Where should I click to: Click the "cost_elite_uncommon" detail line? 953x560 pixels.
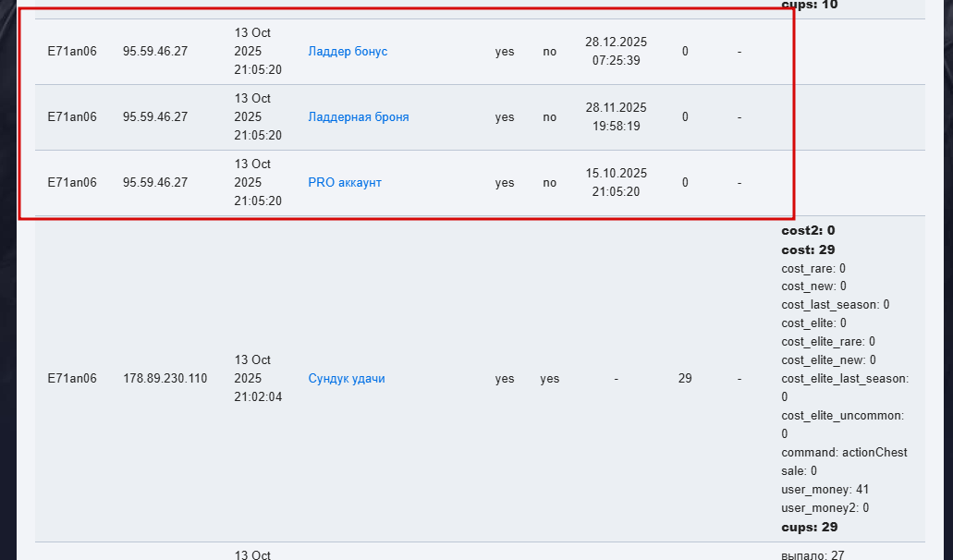[842, 416]
